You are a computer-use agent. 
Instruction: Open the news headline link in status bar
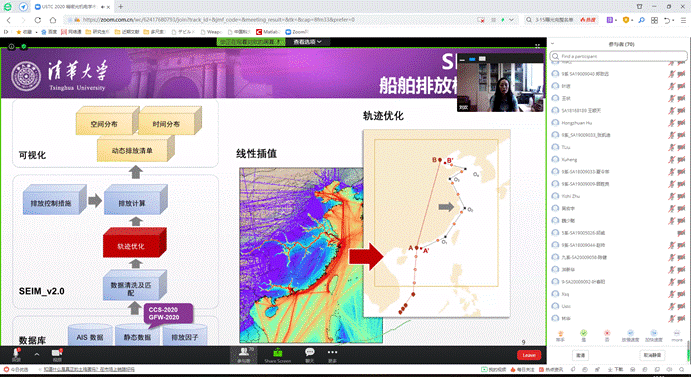coord(89,370)
